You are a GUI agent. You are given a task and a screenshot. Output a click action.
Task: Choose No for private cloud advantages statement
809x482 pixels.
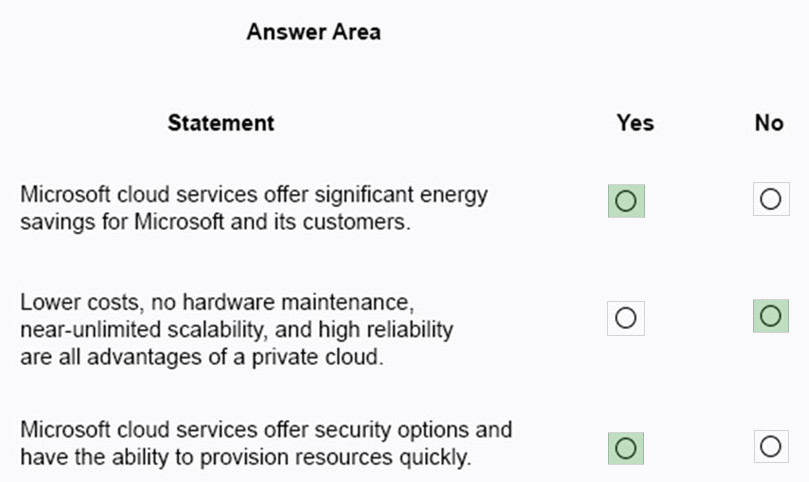[770, 317]
